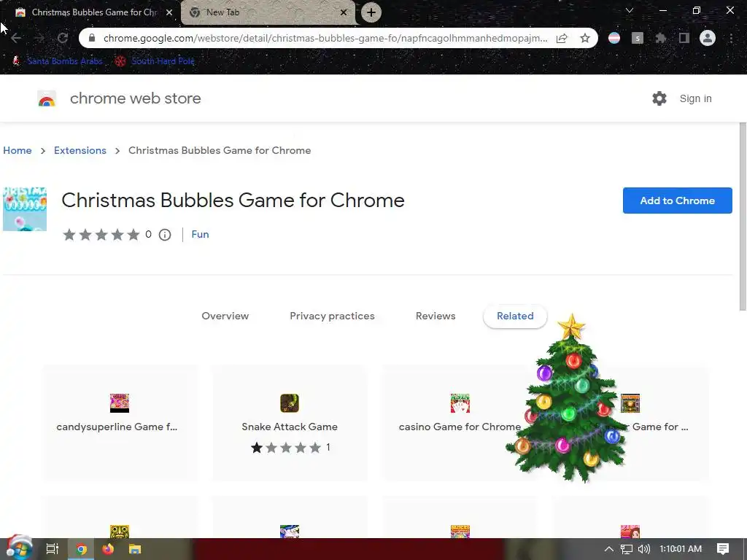Click the taskbar clock 1:10:01 AM

[x=681, y=549]
